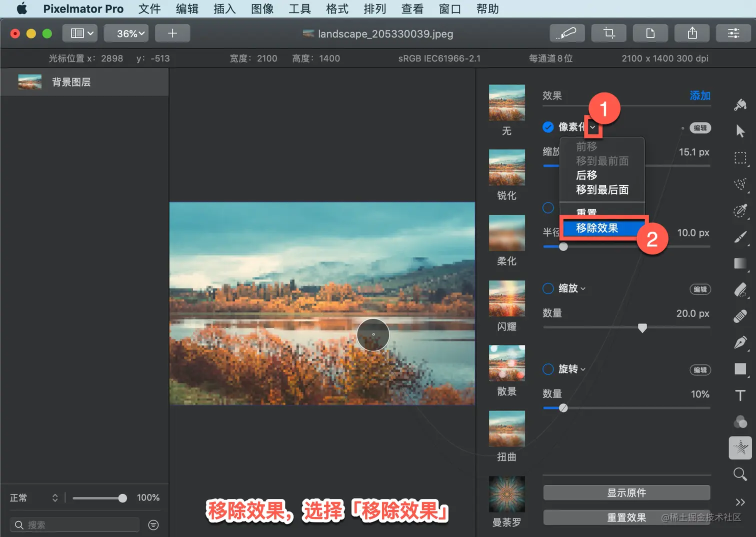
Task: Select the 背景图层 layer
Action: pos(84,82)
